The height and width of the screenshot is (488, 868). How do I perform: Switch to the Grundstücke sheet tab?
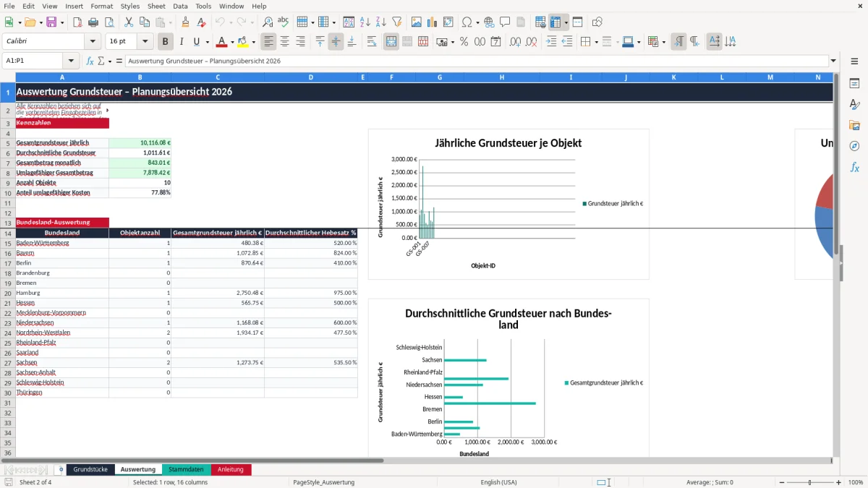click(90, 470)
